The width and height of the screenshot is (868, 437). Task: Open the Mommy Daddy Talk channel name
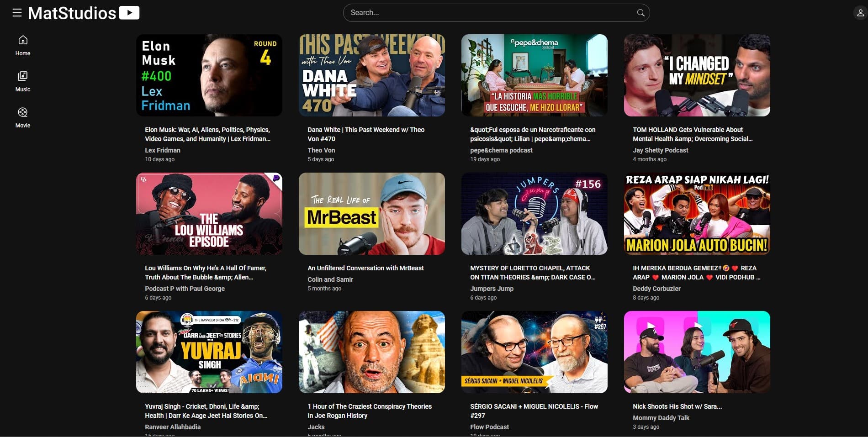click(x=661, y=418)
